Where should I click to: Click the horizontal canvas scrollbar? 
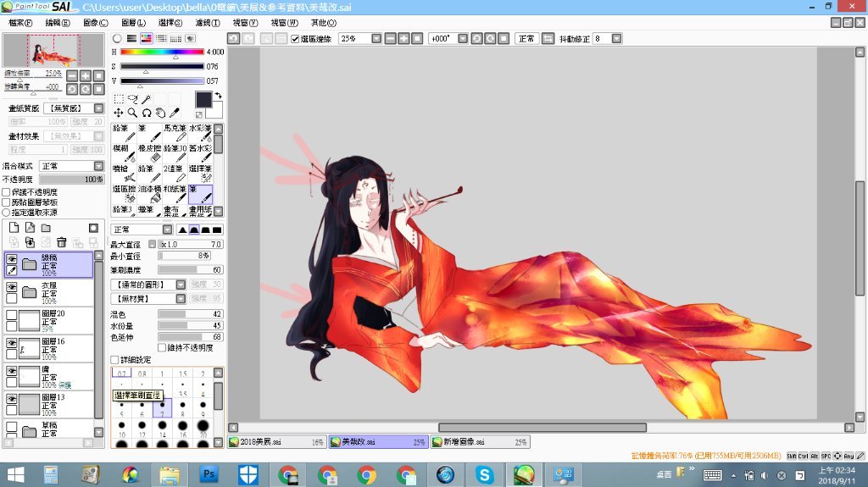(x=542, y=427)
